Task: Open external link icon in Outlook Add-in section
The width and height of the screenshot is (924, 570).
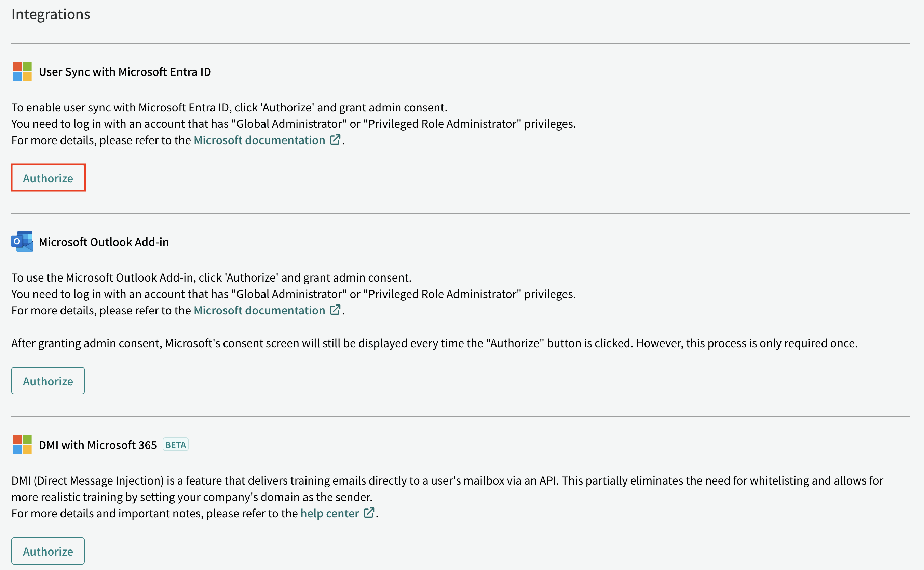Action: [x=335, y=310]
